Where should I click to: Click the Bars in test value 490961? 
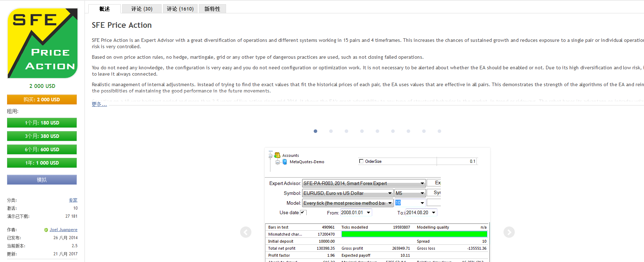(x=329, y=227)
